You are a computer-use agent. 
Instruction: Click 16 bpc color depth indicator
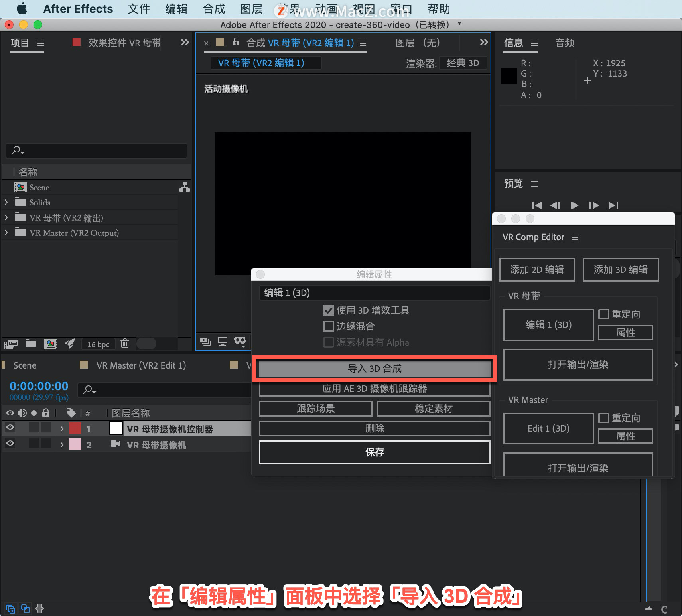[x=98, y=344]
